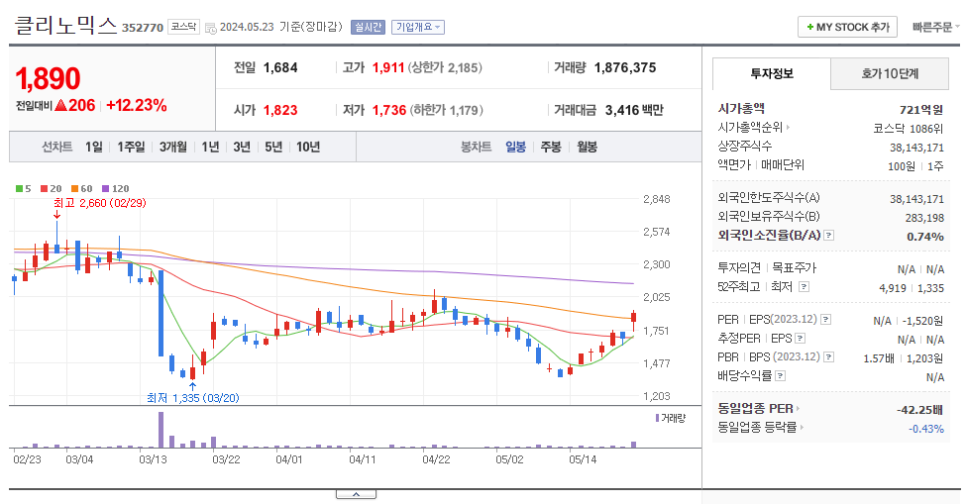Viewport: 966px width, 504px height.
Task: Add stock via MY STOCK 추가 button
Action: click(848, 27)
